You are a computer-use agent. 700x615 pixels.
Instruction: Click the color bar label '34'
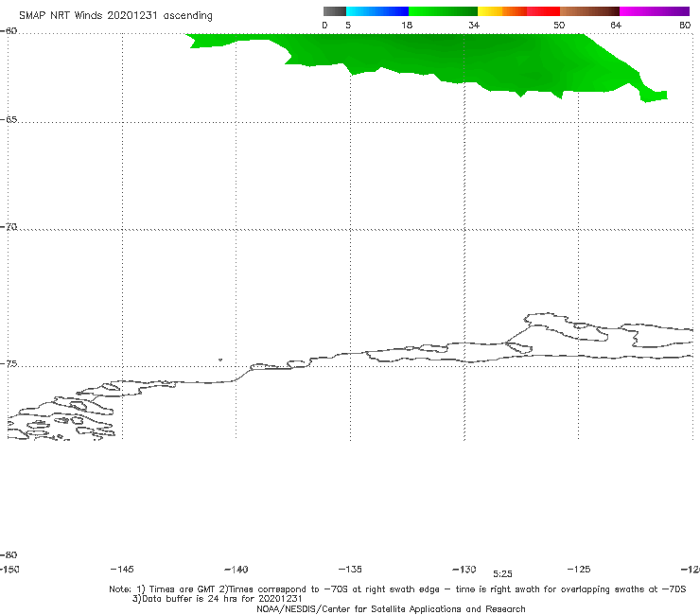474,26
